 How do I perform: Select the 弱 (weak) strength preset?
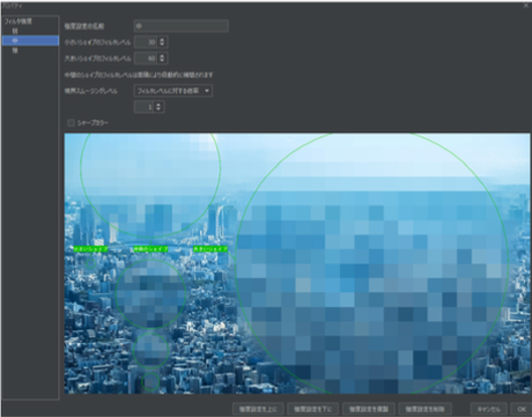(x=15, y=31)
